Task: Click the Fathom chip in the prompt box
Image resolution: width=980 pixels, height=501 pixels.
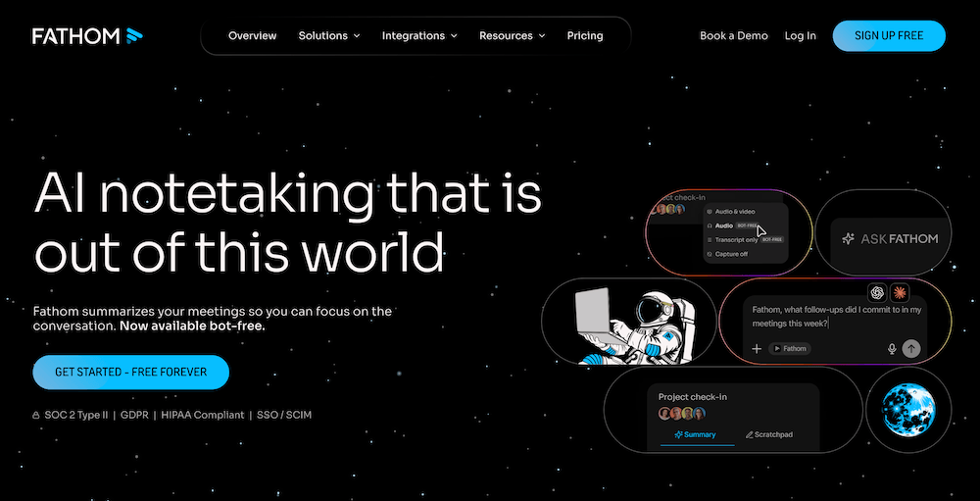Action: (x=790, y=348)
